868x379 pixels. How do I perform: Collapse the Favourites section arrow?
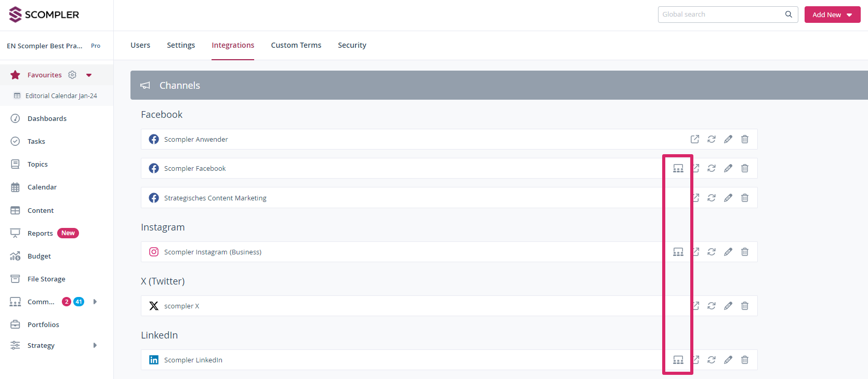pyautogui.click(x=89, y=75)
